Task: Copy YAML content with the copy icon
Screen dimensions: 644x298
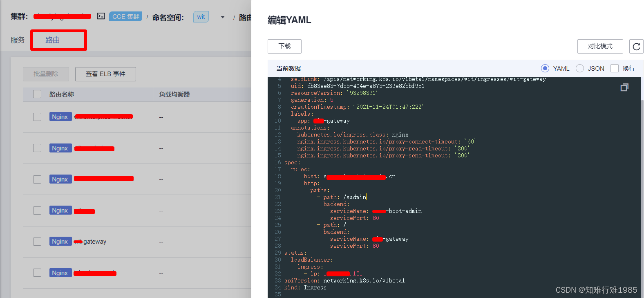Action: tap(624, 87)
